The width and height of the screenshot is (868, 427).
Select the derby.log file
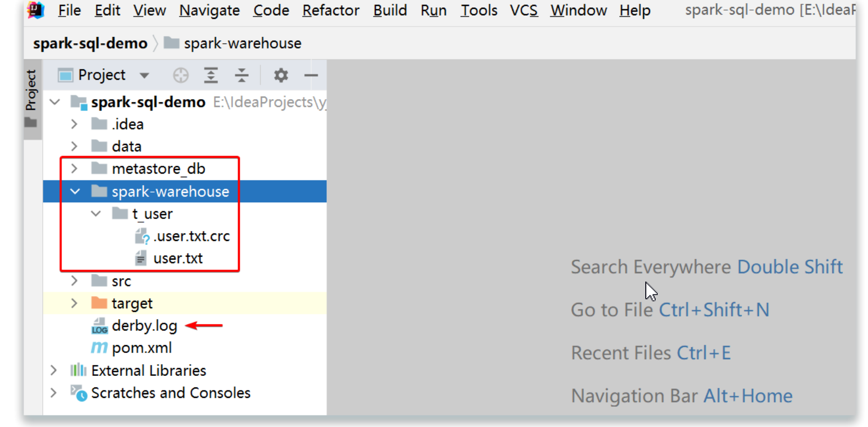pyautogui.click(x=144, y=326)
